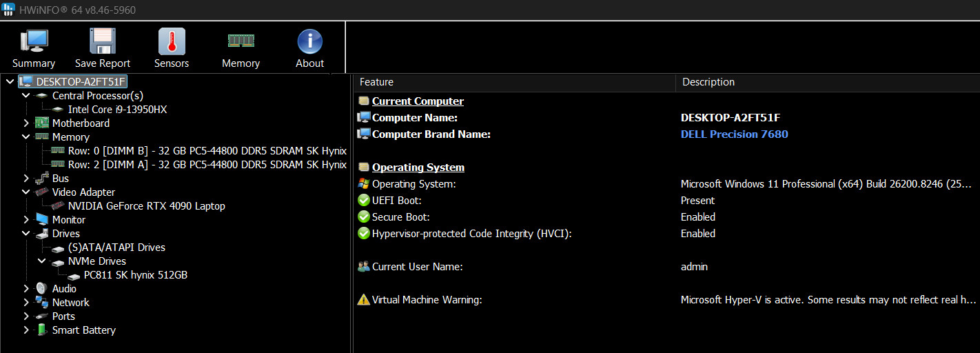
Task: Collapse the Video Adapter node
Action: coord(26,192)
